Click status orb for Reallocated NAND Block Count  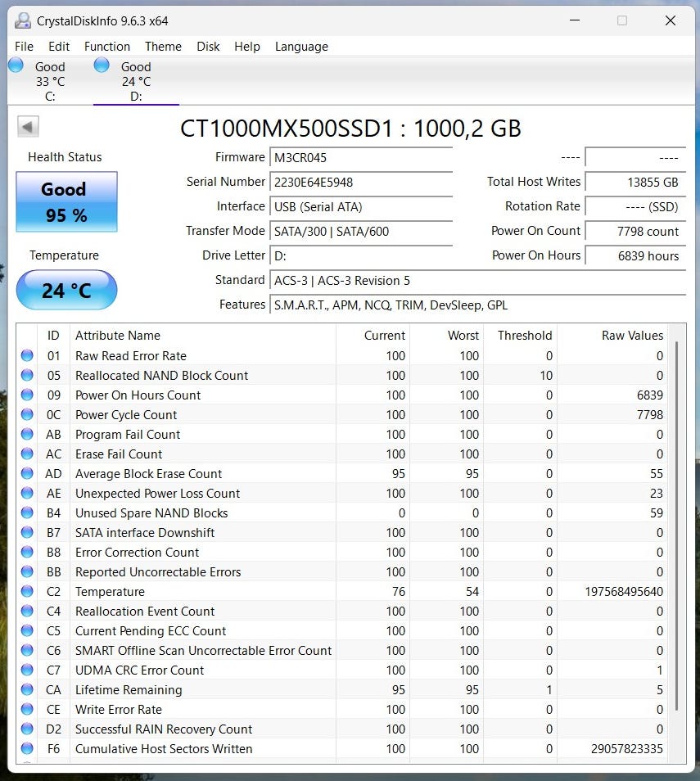(27, 375)
